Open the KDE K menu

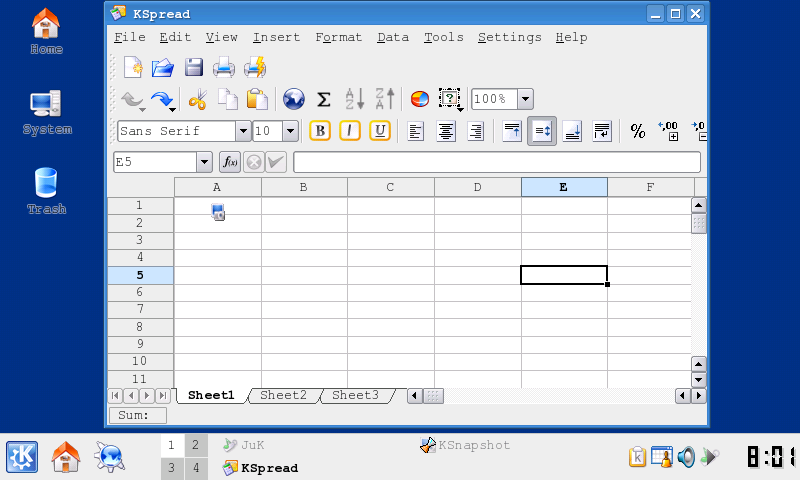pos(22,457)
